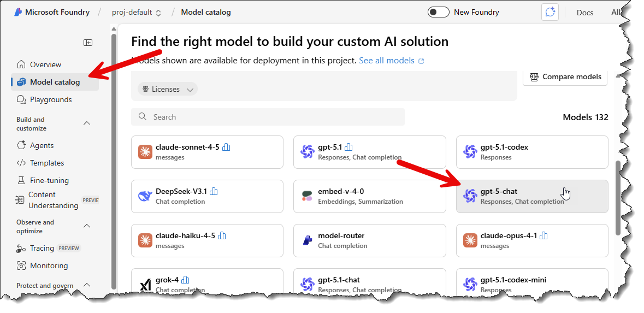The height and width of the screenshot is (313, 644).
Task: Click the model Search input field
Action: (x=268, y=117)
